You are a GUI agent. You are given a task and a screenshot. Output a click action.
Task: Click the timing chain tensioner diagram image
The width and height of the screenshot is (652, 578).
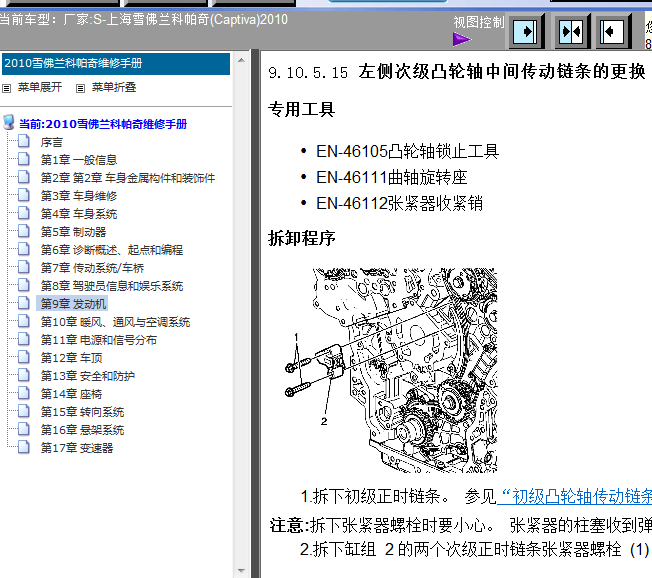tap(391, 370)
